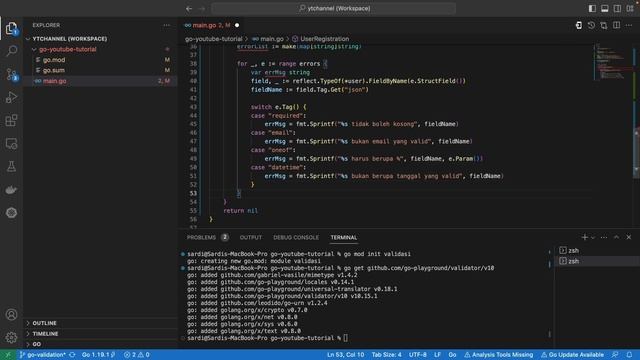The image size is (640, 360).
Task: Click the Go Update Available notice
Action: pyautogui.click(x=572, y=355)
